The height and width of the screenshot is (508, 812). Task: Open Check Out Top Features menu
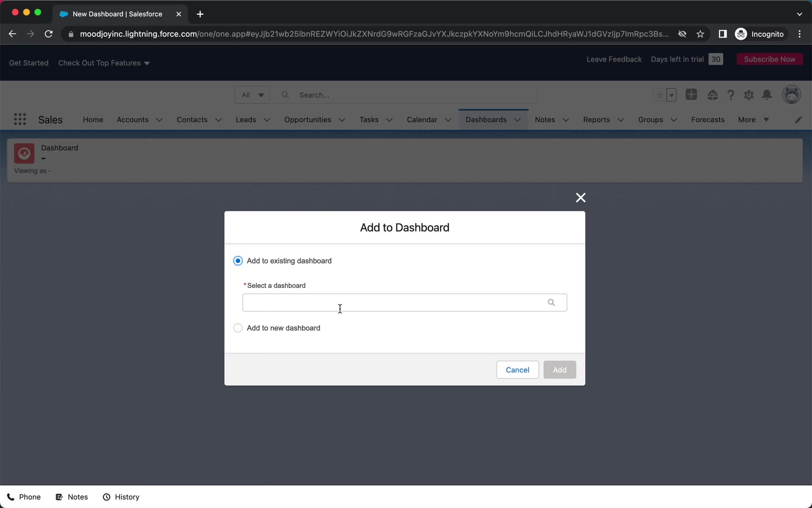coord(104,63)
